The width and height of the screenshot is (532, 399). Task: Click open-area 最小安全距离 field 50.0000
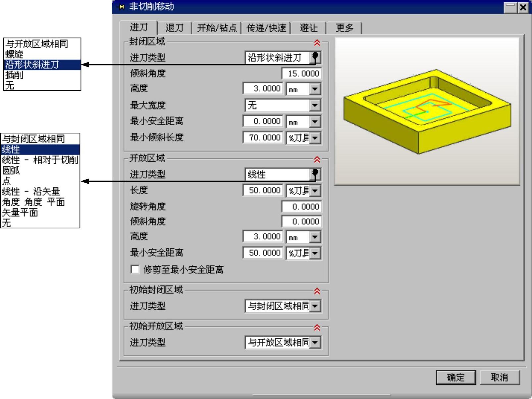click(x=263, y=253)
